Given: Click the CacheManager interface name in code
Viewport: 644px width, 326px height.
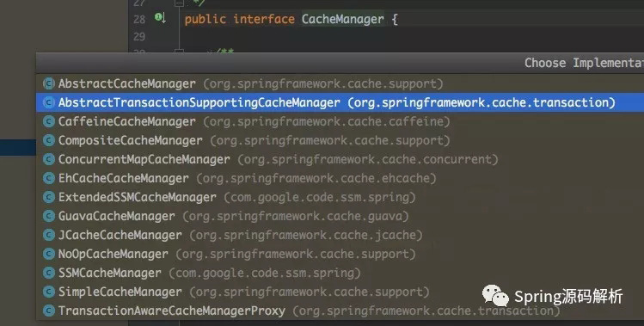Looking at the screenshot, I should tap(342, 19).
